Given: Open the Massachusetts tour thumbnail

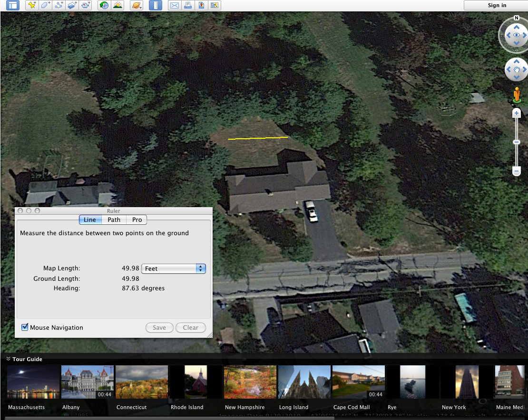Looking at the screenshot, I should pos(33,382).
